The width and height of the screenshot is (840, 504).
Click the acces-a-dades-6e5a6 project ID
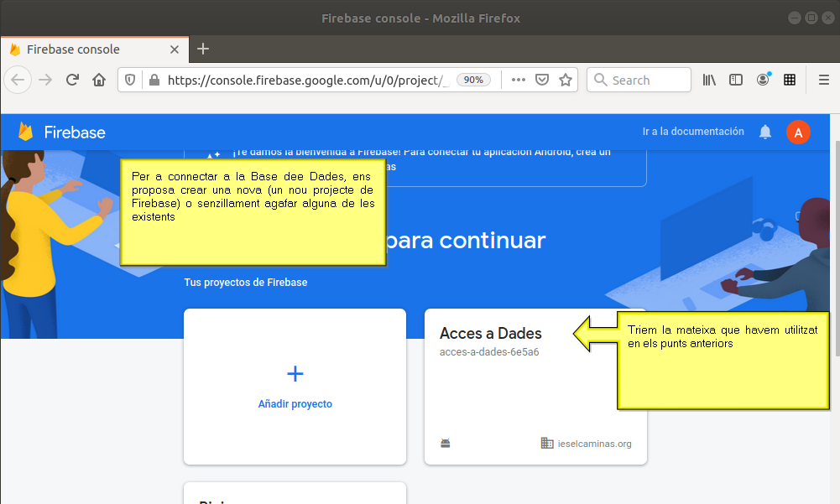point(489,352)
